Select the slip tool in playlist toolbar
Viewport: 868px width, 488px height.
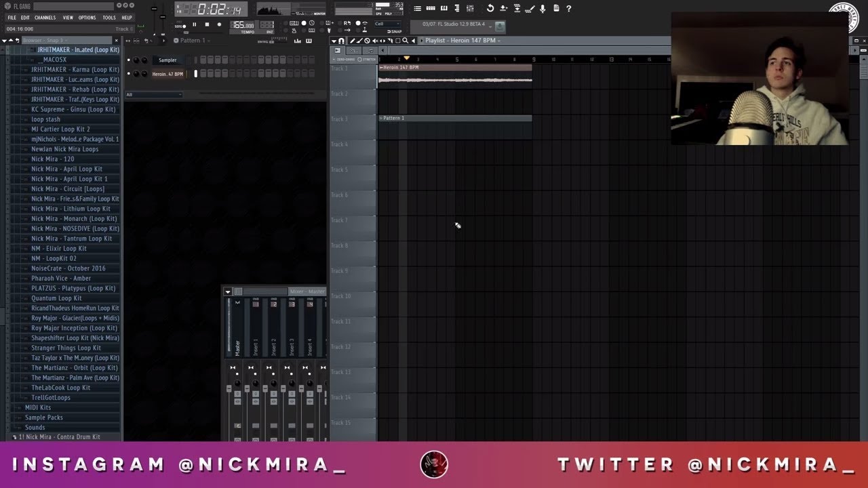(x=382, y=41)
